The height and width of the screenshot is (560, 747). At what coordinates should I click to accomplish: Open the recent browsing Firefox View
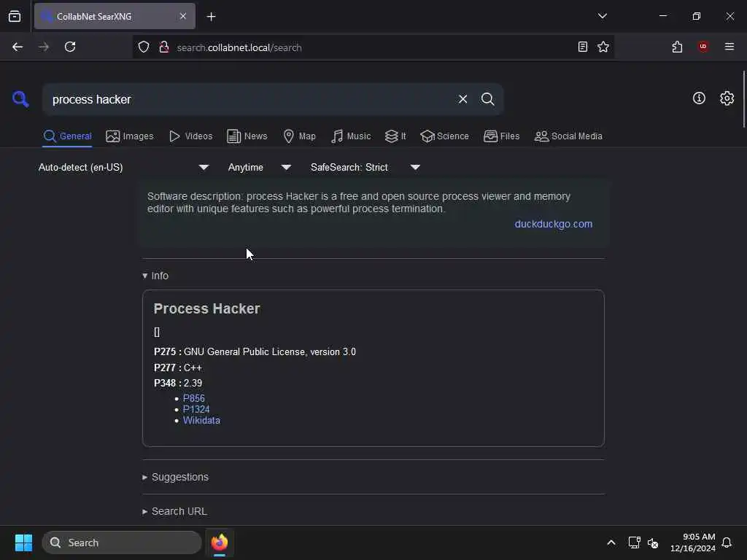click(x=15, y=16)
